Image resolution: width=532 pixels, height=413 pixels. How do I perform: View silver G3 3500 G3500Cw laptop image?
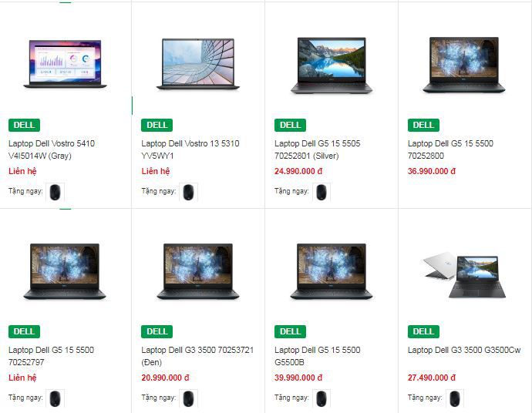[x=464, y=274]
